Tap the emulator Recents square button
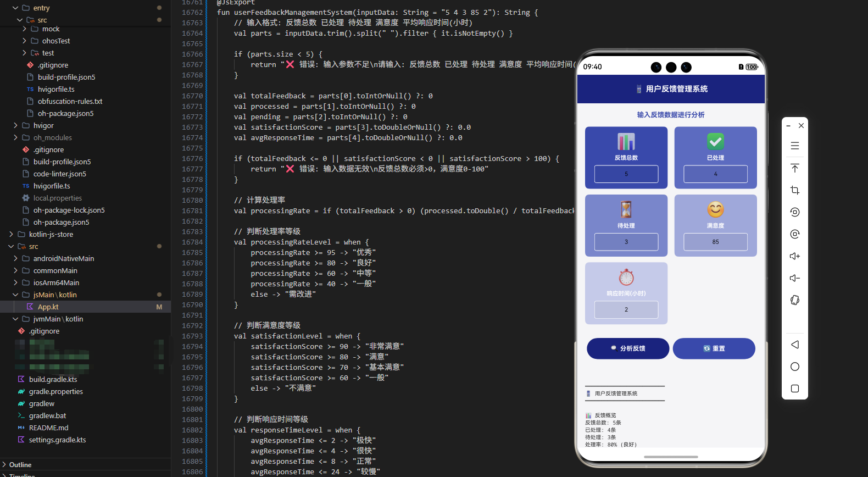868x477 pixels. pos(794,389)
